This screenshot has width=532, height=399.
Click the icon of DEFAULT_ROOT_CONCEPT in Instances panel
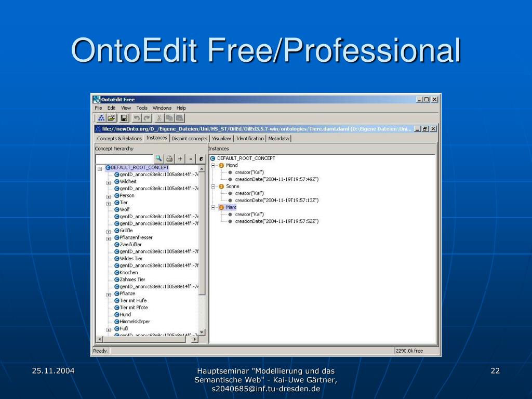pyautogui.click(x=212, y=158)
